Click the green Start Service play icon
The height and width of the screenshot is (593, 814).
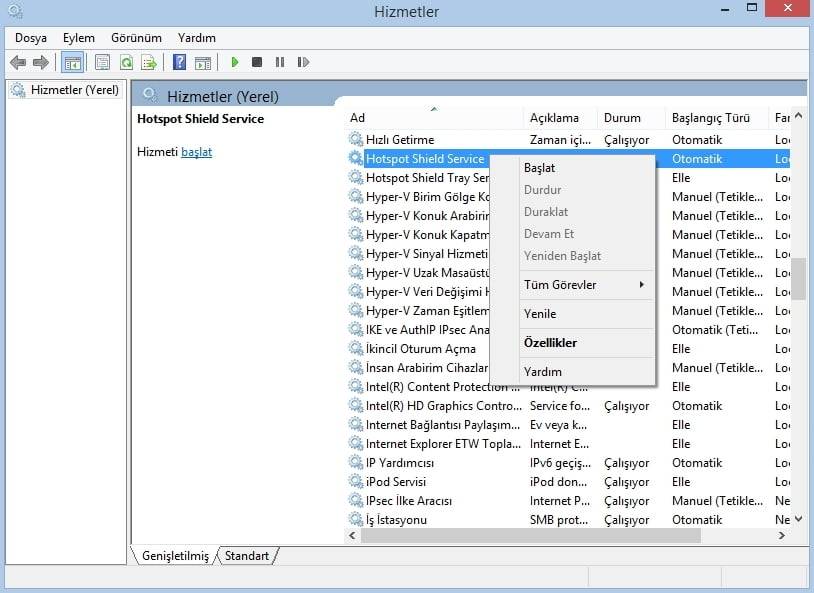coord(235,62)
